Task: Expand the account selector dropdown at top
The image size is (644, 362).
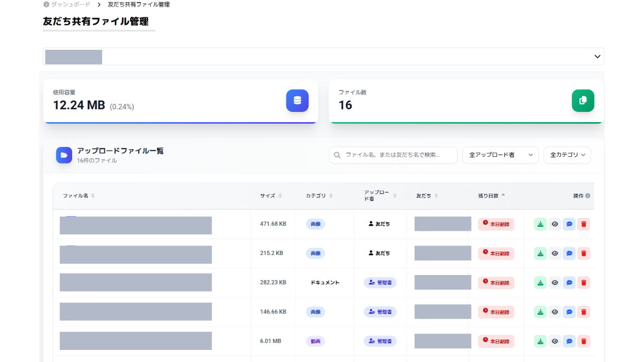Action: [597, 56]
